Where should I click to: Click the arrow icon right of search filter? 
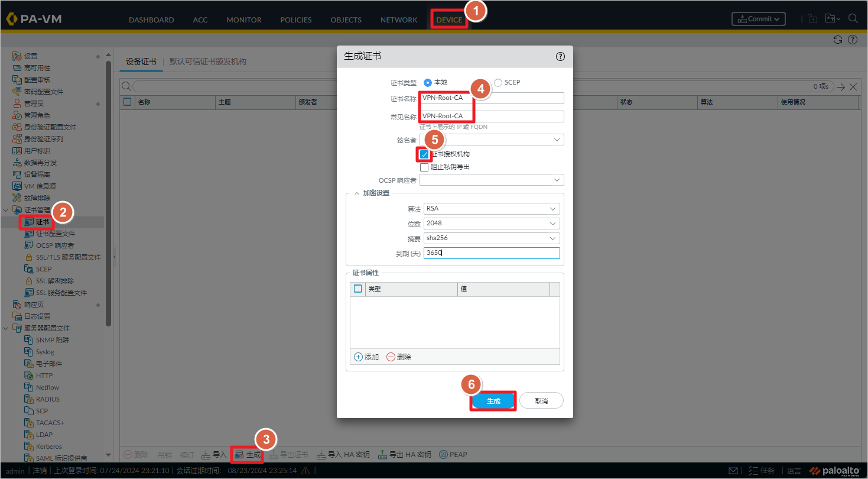click(841, 87)
